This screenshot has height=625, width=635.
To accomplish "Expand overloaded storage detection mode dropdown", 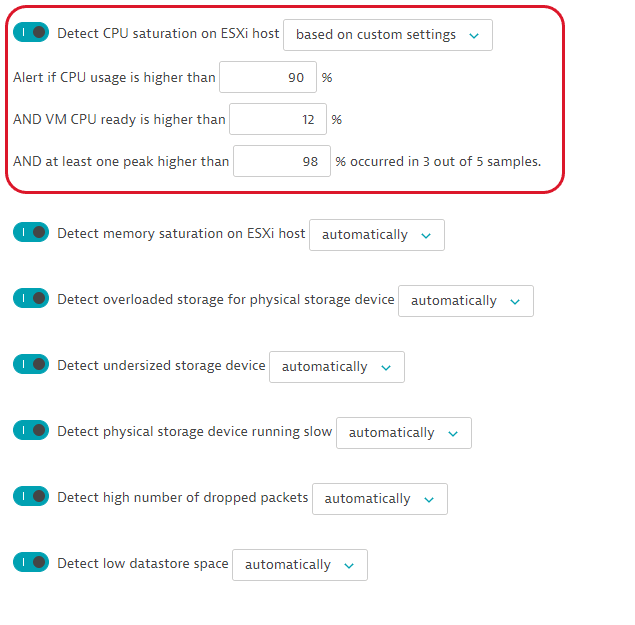I will [465, 301].
